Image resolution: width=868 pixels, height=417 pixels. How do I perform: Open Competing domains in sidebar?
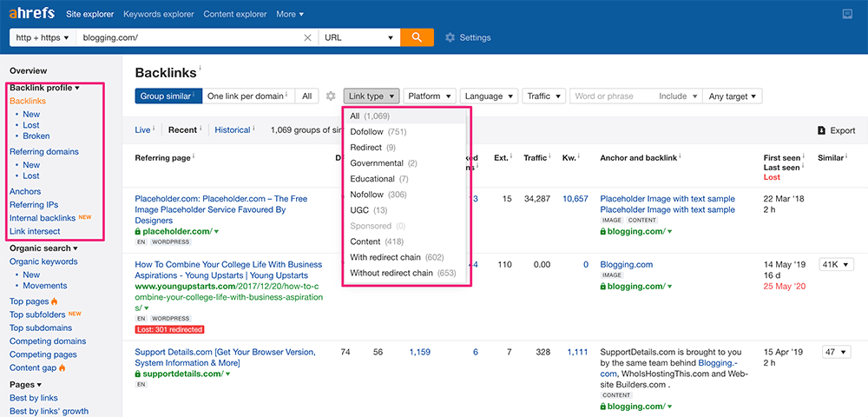click(x=48, y=341)
